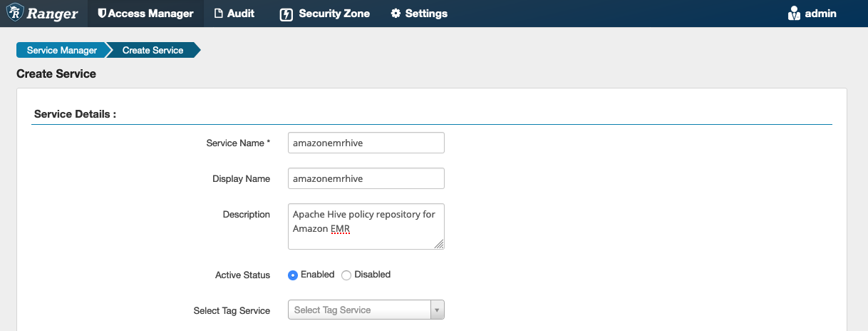Select the Enabled active status radio button
This screenshot has height=331, width=868.
pyautogui.click(x=293, y=275)
